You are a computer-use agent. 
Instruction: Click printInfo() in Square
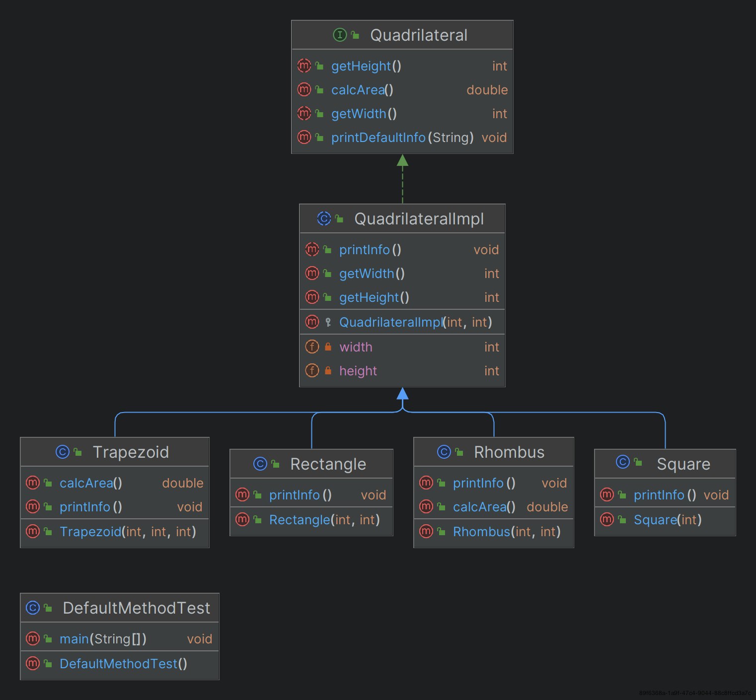(665, 495)
